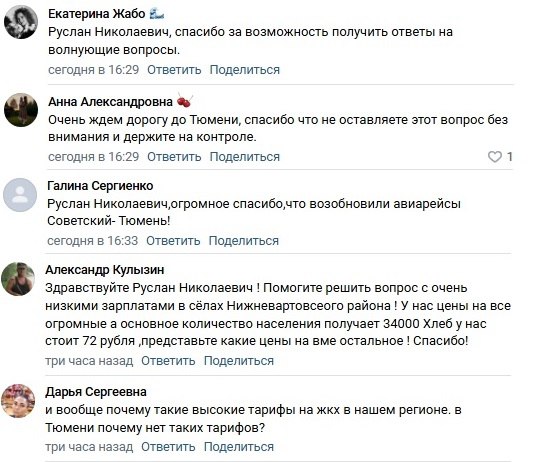Image resolution: width=536 pixels, height=462 pixels.
Task: Open the Дарья Сергеевна name link
Action: pos(96,392)
